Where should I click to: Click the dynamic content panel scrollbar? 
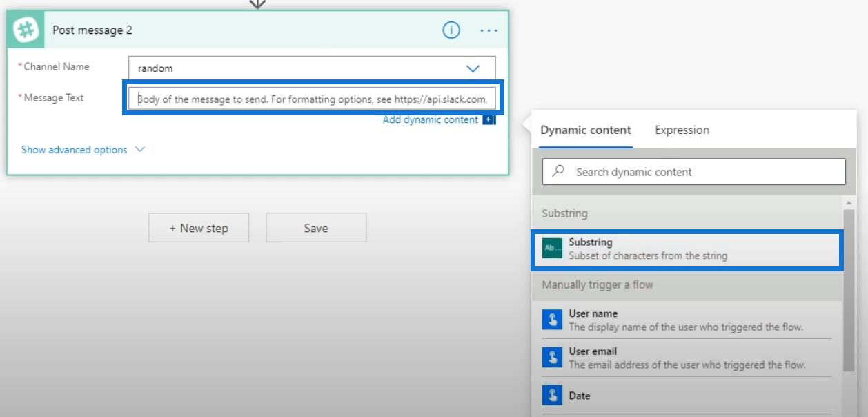pos(849,290)
